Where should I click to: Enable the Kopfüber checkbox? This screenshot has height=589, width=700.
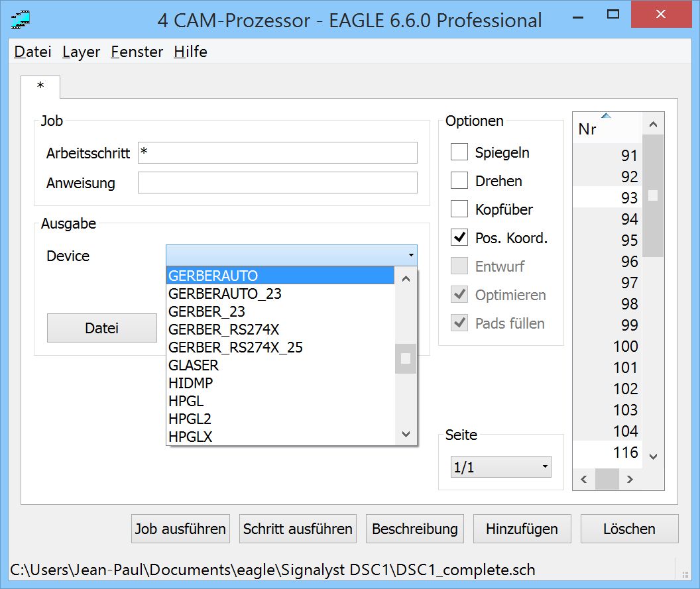459,209
